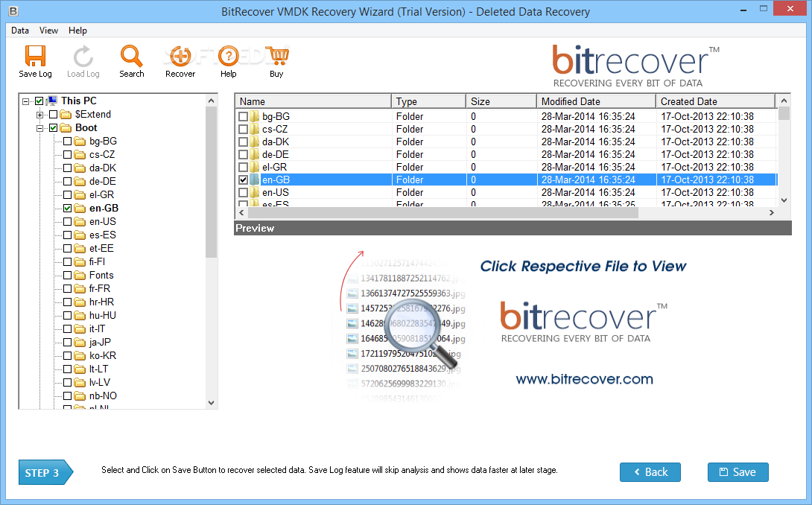Viewport: 812px width, 505px height.
Task: Click the es-ES folder icon in tree
Action: point(80,235)
